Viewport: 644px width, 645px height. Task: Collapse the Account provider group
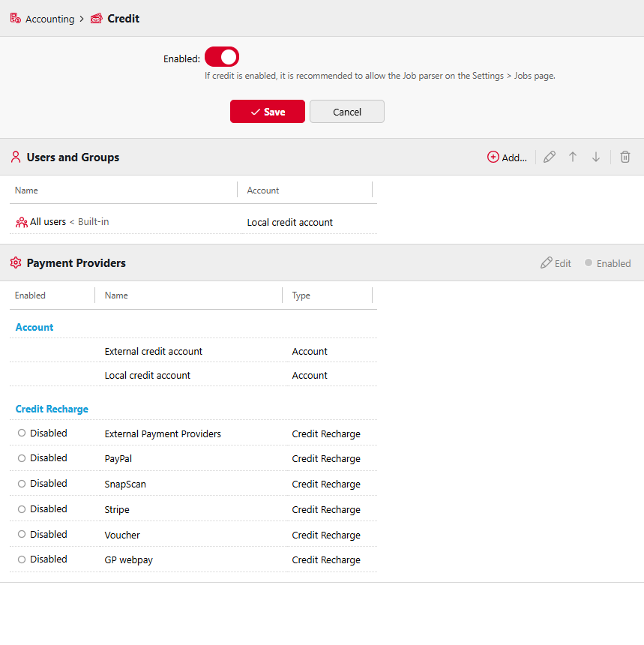coord(34,328)
